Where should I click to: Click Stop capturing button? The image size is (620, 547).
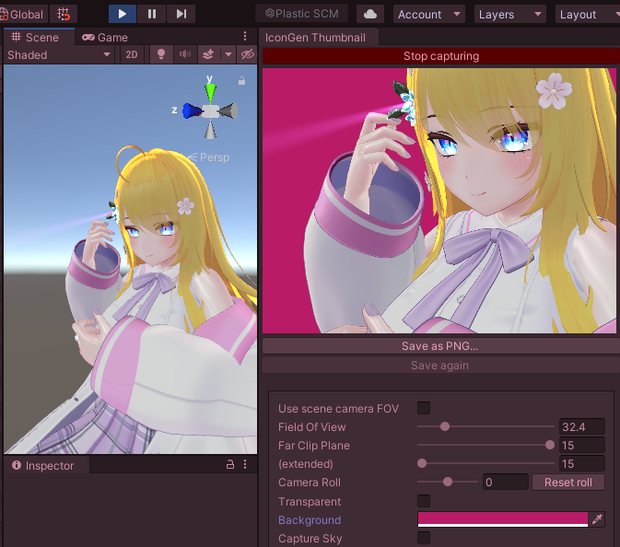(x=441, y=56)
